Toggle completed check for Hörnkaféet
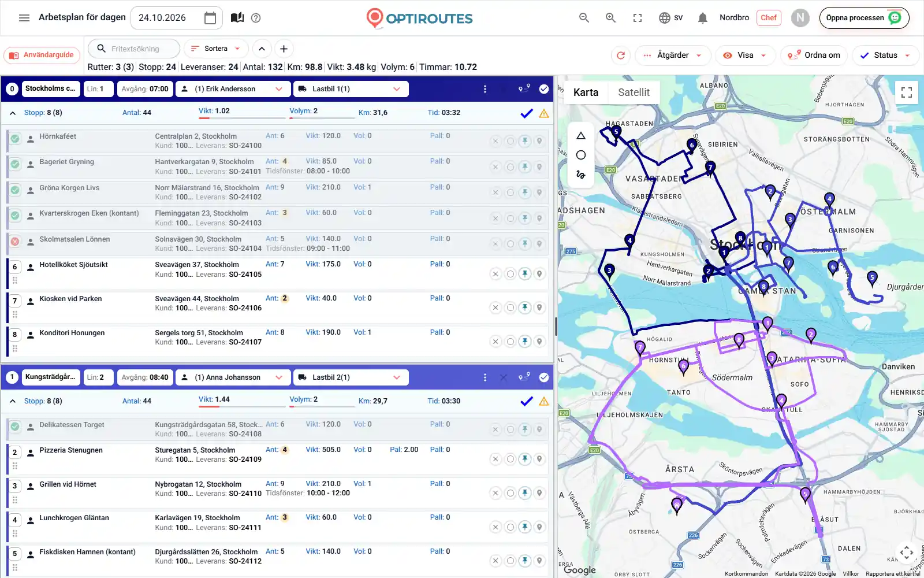The width and height of the screenshot is (924, 578). pyautogui.click(x=15, y=139)
